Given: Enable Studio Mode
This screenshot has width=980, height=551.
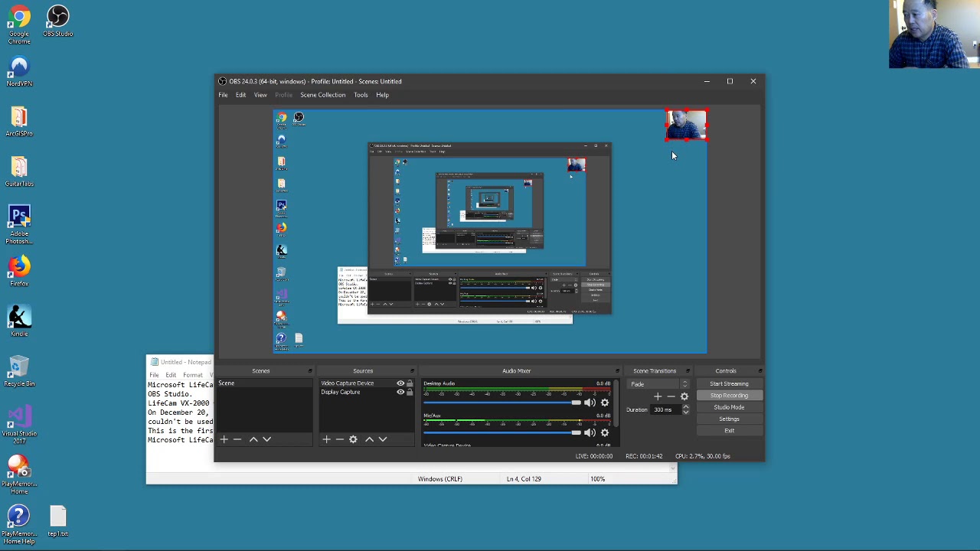Looking at the screenshot, I should (729, 407).
